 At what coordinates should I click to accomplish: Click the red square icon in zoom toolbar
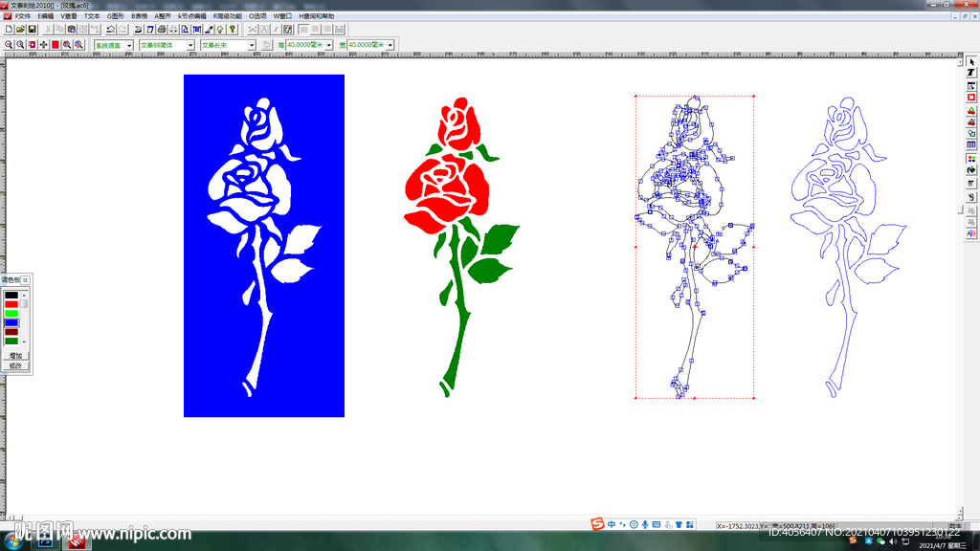56,45
